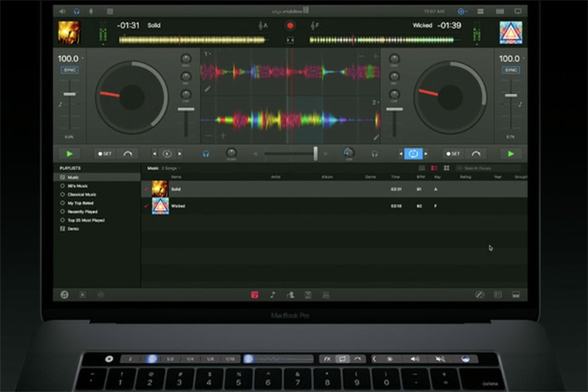Click the record session icon at top

290,26
